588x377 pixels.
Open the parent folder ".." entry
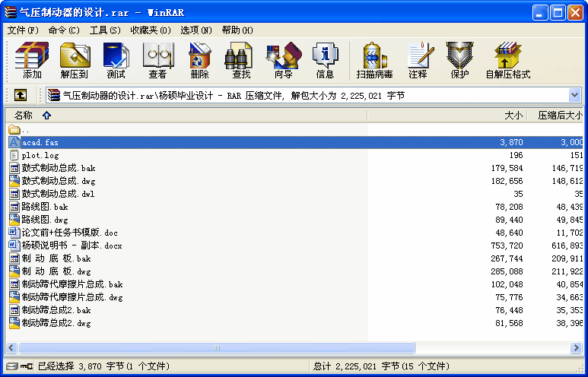(25, 129)
